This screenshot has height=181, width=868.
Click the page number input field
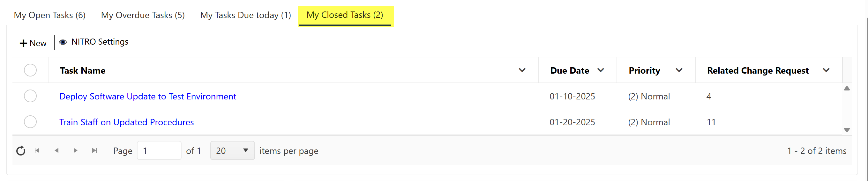point(159,151)
